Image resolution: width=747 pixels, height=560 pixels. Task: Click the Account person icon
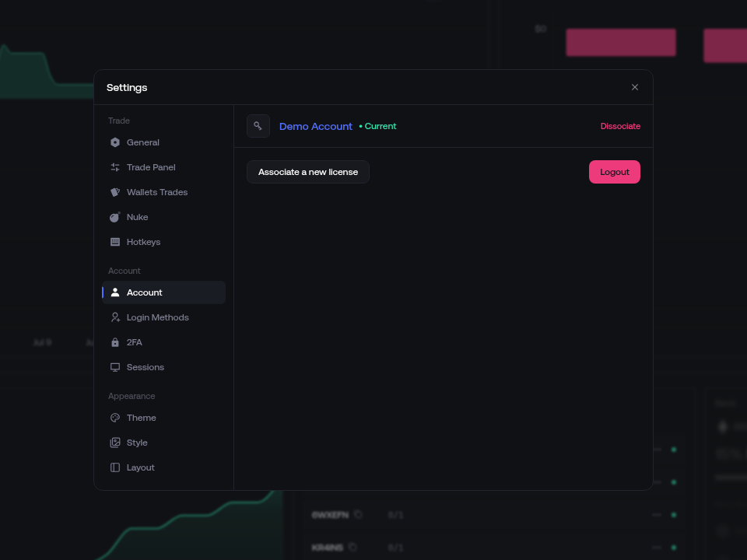(x=115, y=292)
